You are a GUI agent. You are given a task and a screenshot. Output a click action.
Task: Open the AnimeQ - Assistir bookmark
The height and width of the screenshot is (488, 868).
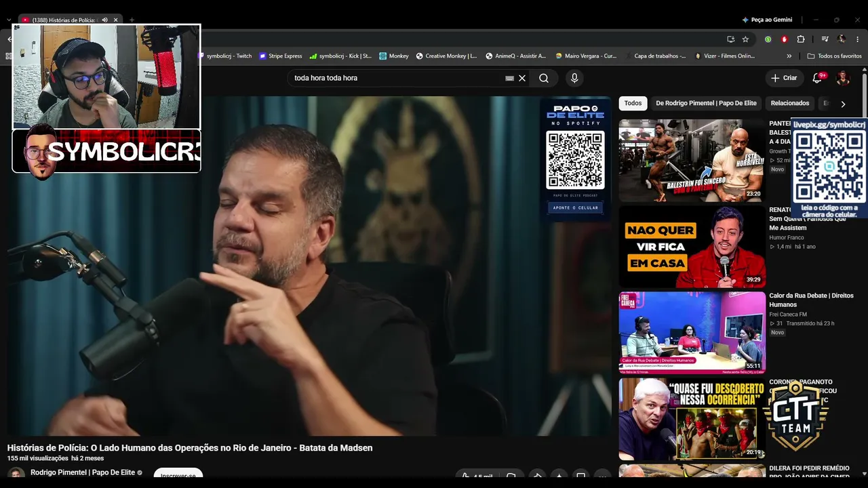[516, 56]
